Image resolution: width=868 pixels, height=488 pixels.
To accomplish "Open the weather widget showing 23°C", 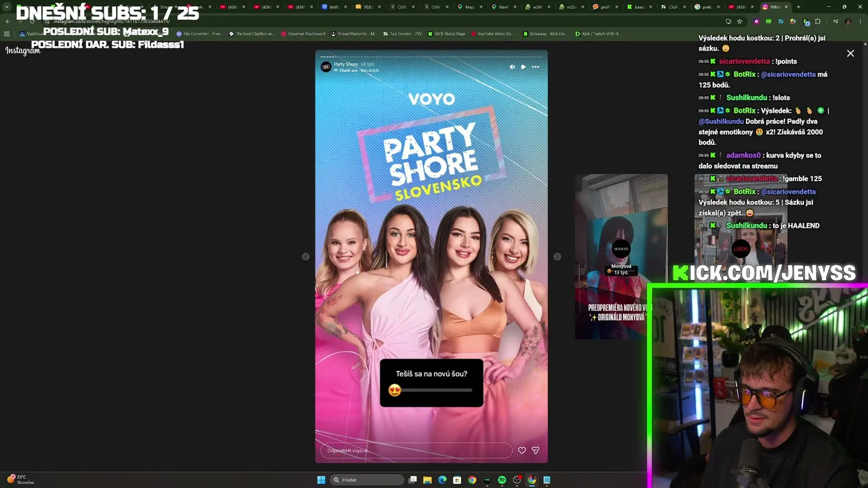I will click(x=20, y=480).
